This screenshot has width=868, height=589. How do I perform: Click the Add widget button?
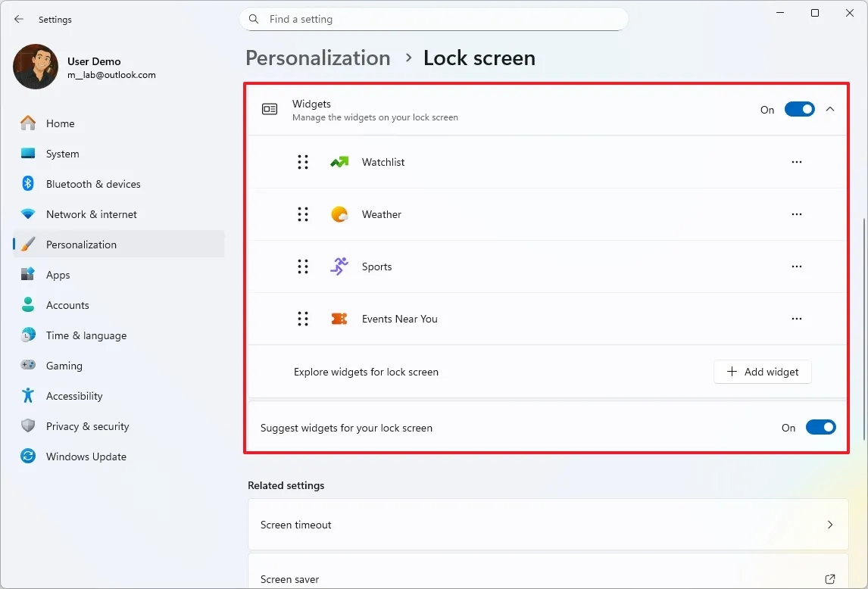[x=762, y=372]
